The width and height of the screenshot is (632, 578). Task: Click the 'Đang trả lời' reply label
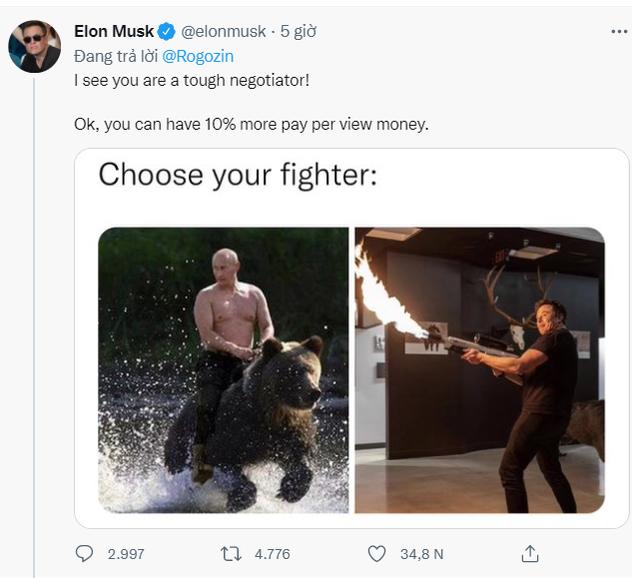pos(116,56)
